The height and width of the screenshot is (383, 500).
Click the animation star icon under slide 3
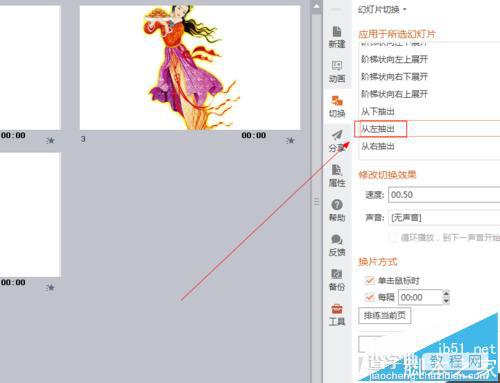point(290,141)
